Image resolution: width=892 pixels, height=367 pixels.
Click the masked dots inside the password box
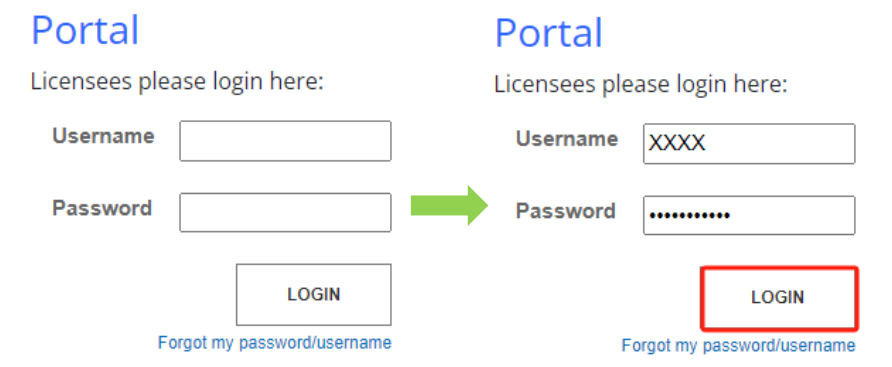(690, 216)
